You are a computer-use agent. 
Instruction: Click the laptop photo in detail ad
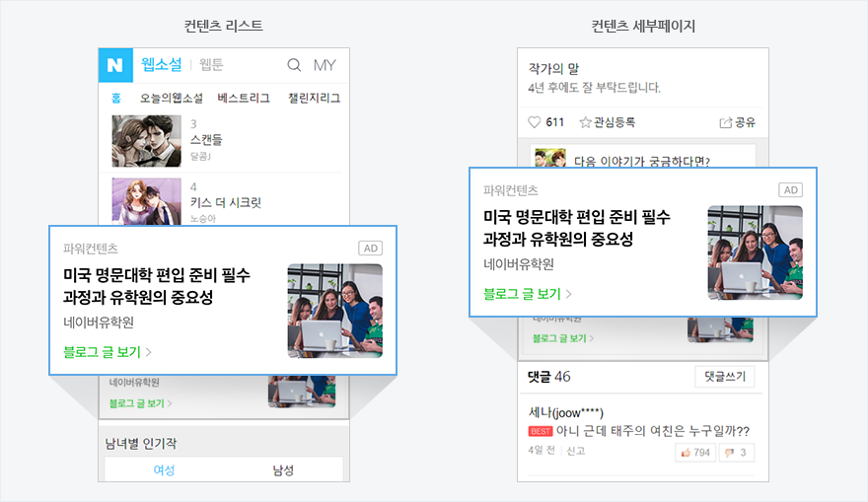[756, 252]
